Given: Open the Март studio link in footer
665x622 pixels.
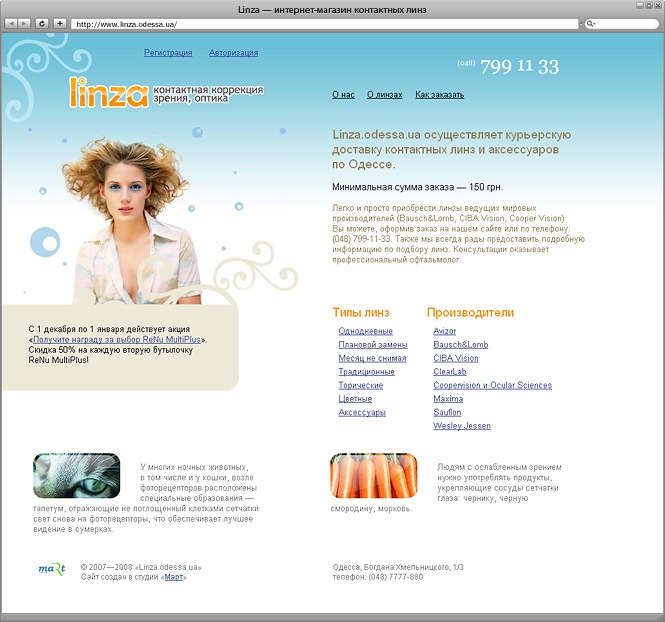Looking at the screenshot, I should (x=174, y=577).
